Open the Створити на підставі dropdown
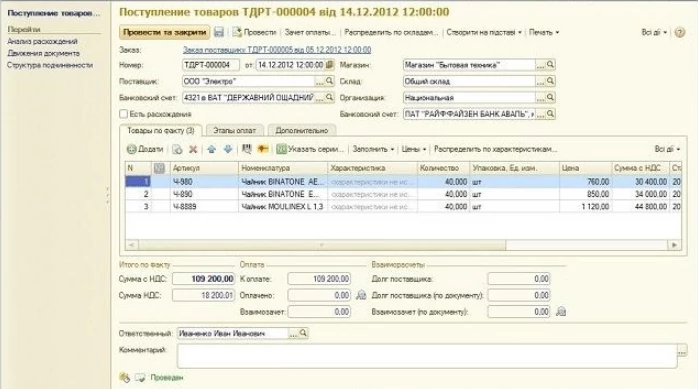Viewport: 698px width, 389px height. point(484,32)
